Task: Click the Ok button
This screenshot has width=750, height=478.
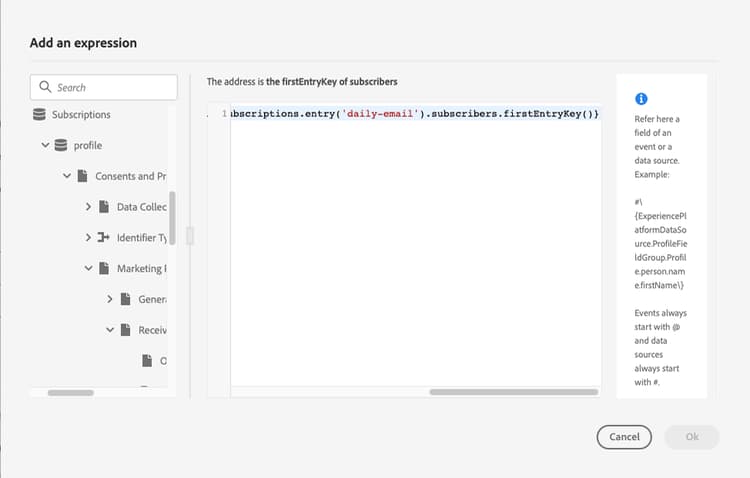Action: 692,437
